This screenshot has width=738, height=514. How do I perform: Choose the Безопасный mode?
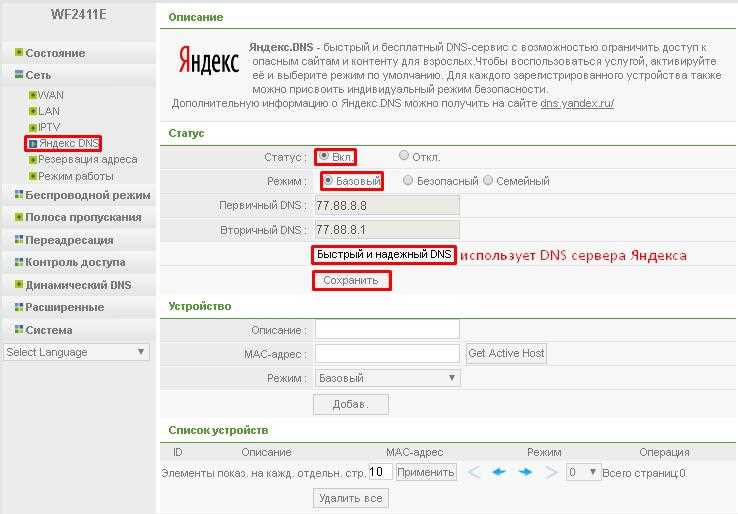tap(408, 180)
